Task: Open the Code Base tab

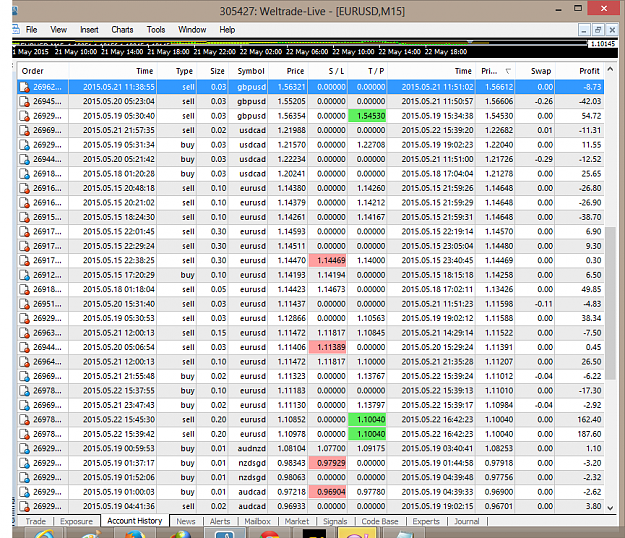Action: [x=380, y=521]
